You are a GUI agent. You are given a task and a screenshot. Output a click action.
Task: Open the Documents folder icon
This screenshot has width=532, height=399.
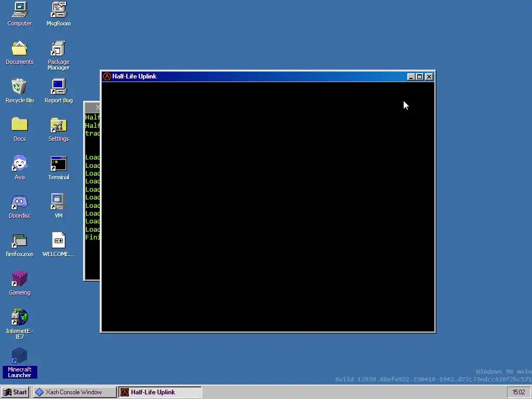tap(19, 52)
